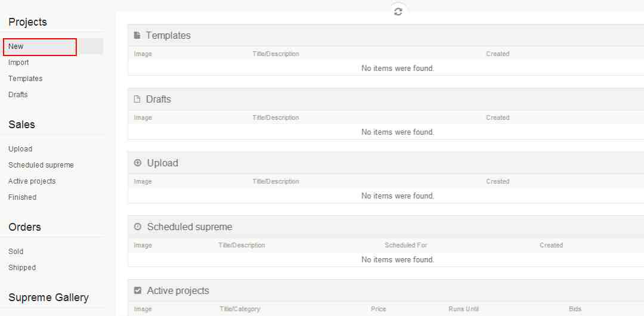
Task: Click Created column header in Drafts
Action: (497, 117)
